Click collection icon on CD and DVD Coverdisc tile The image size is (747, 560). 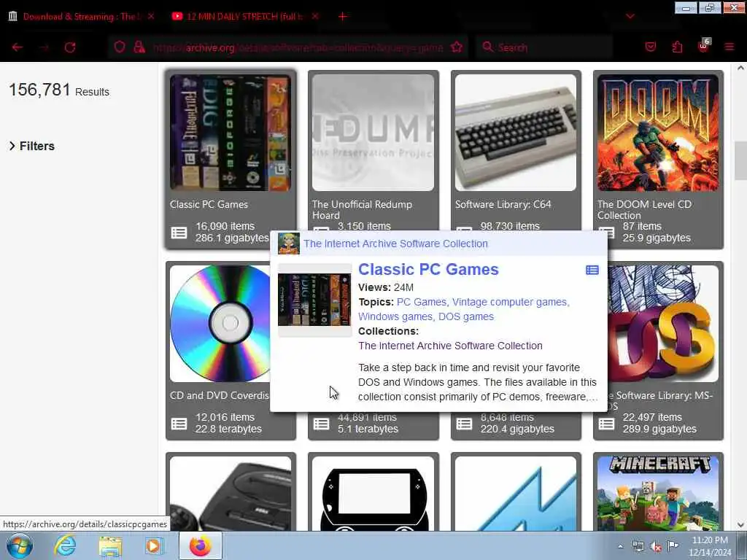coord(179,424)
